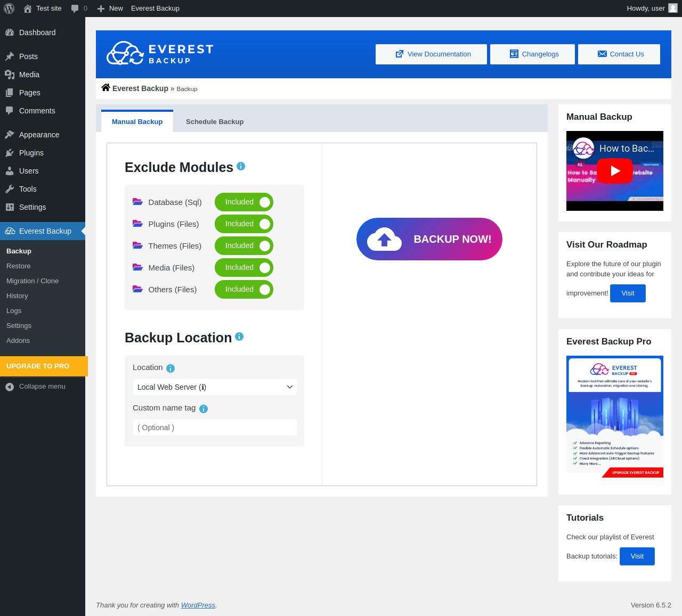Click the cloud upload icon in Backup Now
This screenshot has height=616, width=682.
[x=384, y=239]
